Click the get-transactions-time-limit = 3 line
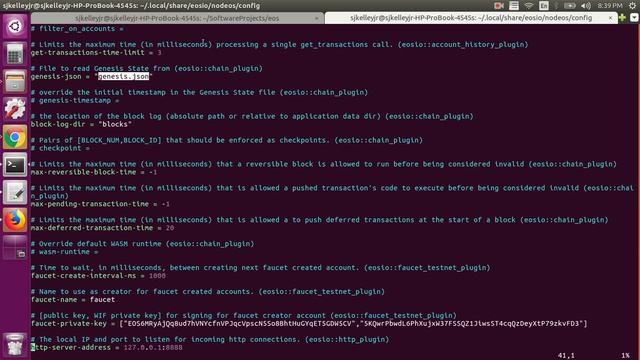This screenshot has width=640, height=360. point(96,53)
